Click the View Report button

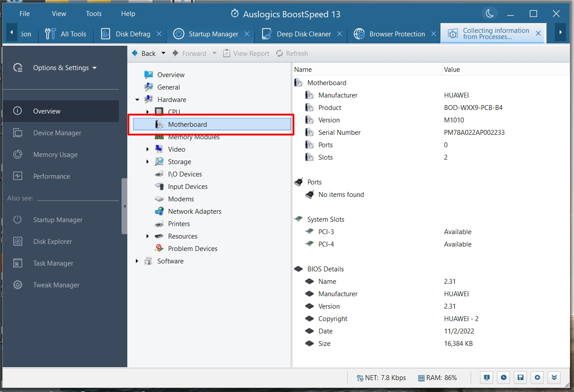pyautogui.click(x=246, y=54)
